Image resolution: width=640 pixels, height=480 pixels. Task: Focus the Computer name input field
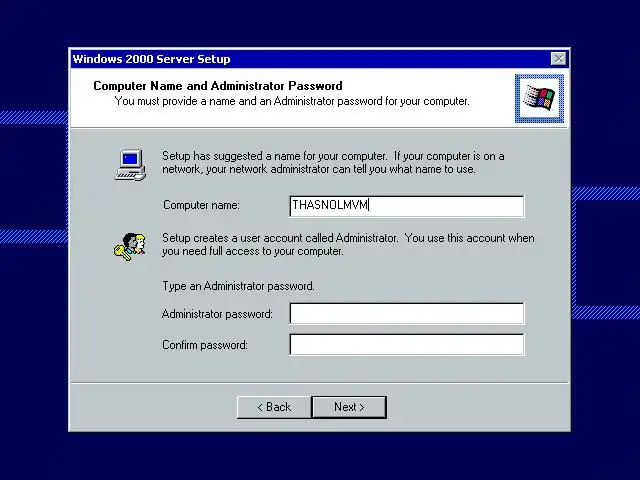pyautogui.click(x=407, y=206)
